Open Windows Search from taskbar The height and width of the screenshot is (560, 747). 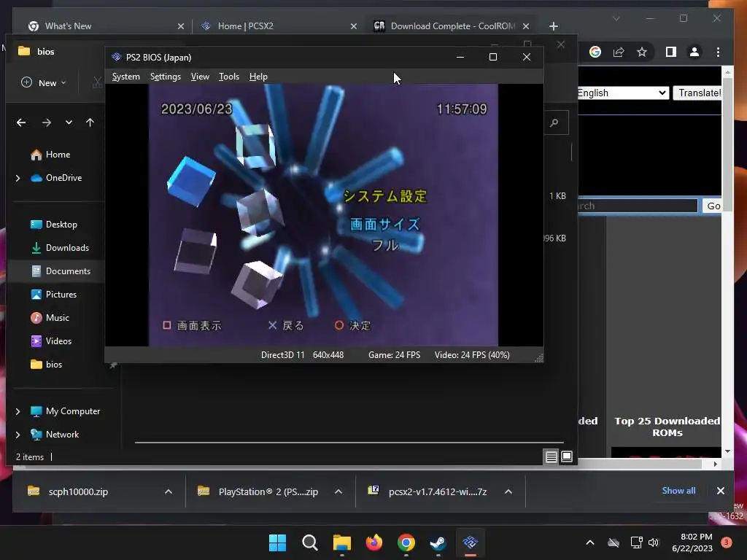[309, 542]
